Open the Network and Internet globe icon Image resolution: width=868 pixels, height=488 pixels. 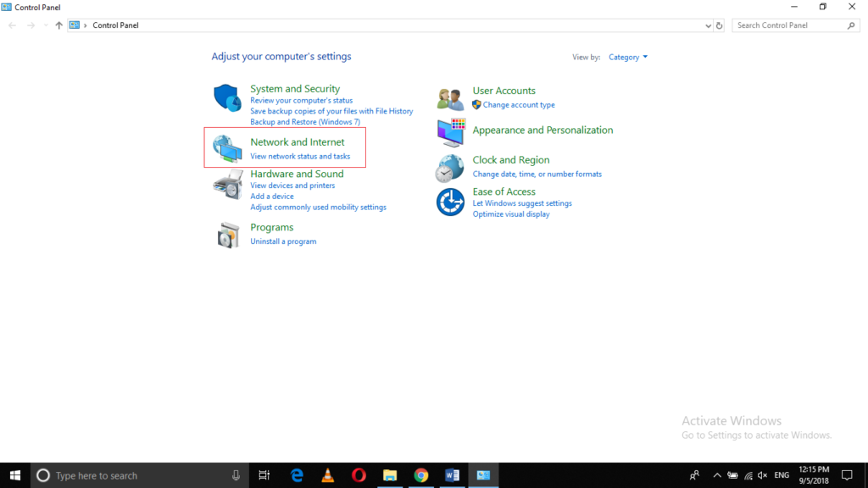point(227,148)
